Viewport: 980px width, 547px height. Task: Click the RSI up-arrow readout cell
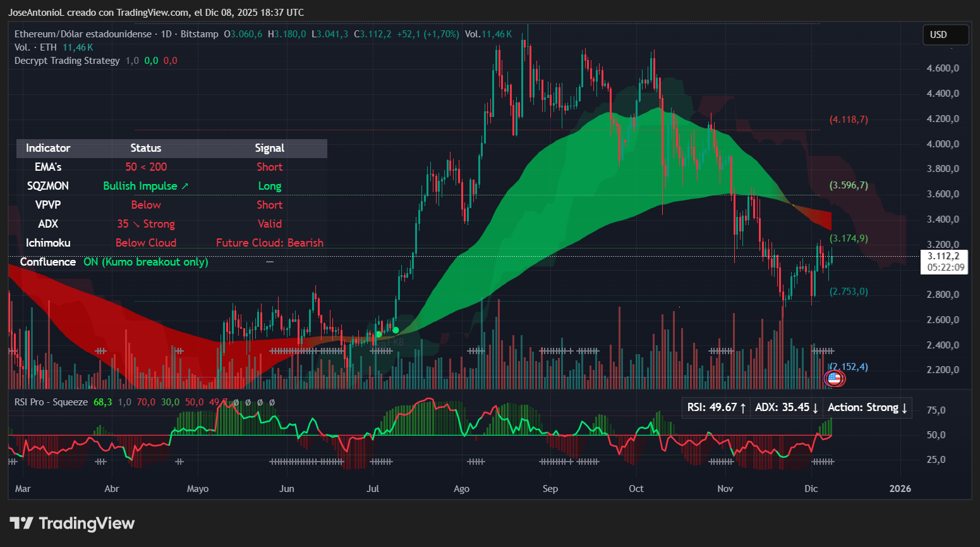716,407
